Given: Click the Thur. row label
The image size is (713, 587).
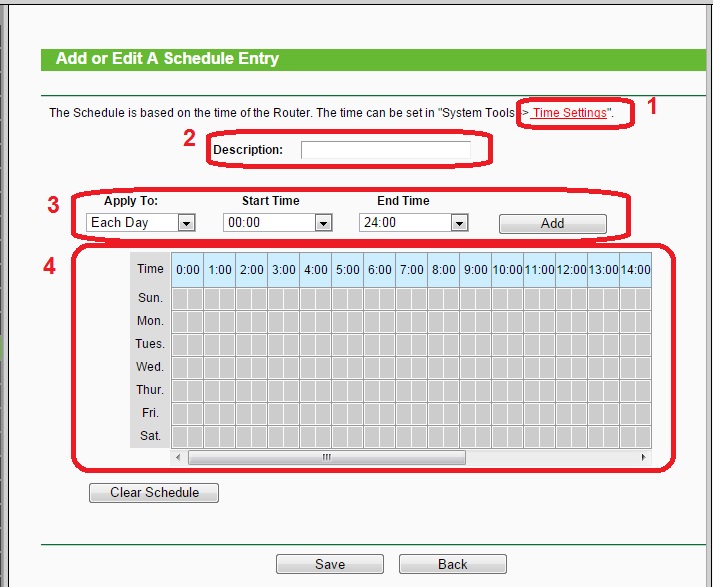Looking at the screenshot, I should click(150, 390).
